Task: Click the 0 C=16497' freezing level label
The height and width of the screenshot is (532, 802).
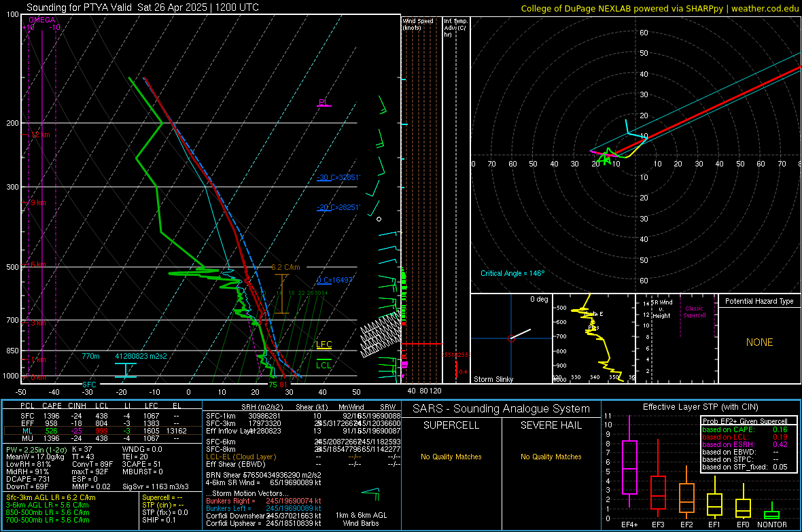Action: click(x=334, y=280)
